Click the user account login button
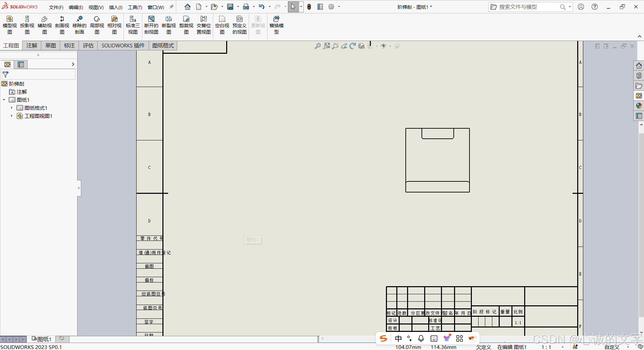The image size is (644, 350). click(x=581, y=7)
